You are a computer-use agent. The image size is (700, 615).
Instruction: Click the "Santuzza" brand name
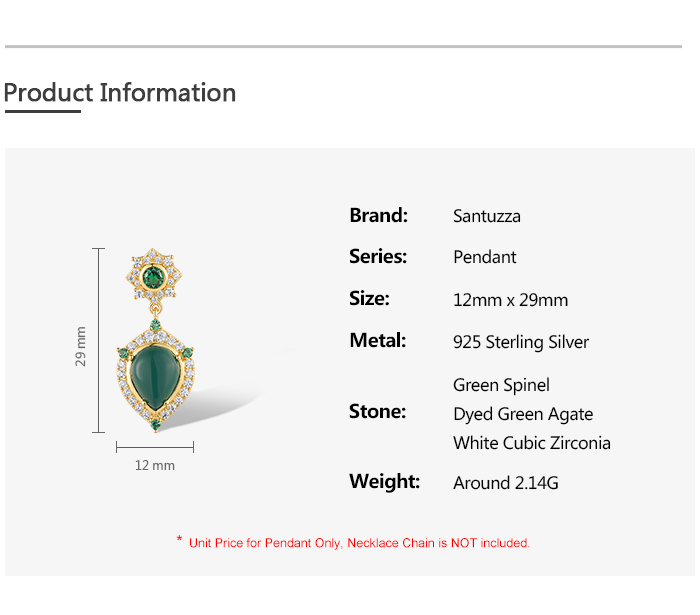[x=486, y=216]
